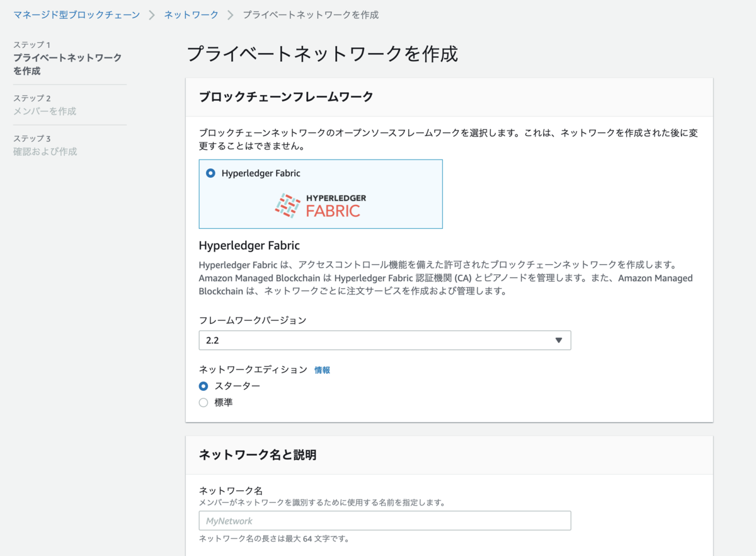Viewport: 756px width, 556px height.
Task: Click the breadcrumb chevron after ネットワーク
Action: [x=230, y=14]
